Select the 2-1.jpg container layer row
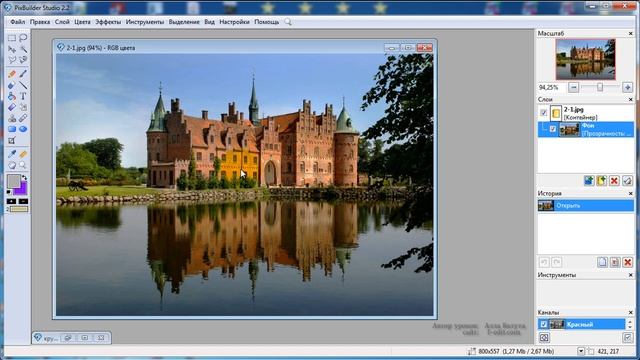 586,113
